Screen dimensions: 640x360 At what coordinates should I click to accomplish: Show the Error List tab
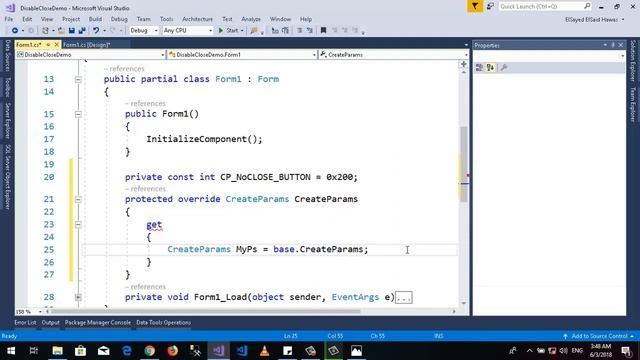[25, 322]
